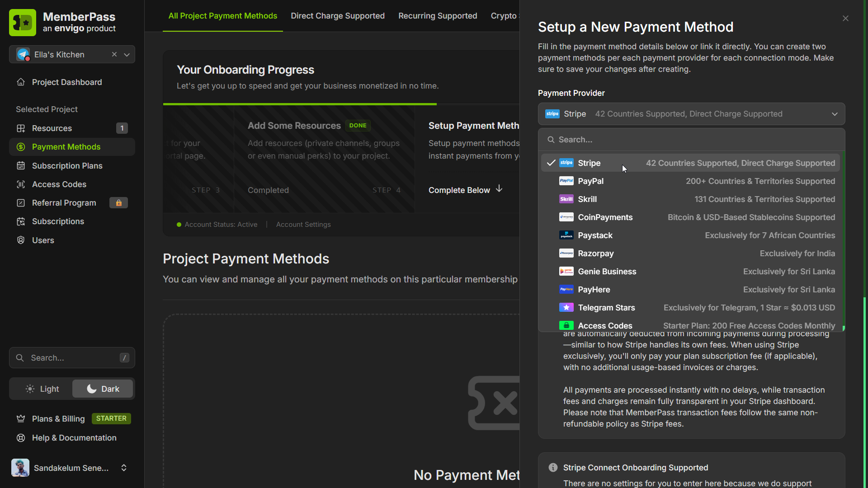Choose the Skrill provider logo
The image size is (868, 488).
pos(566,199)
